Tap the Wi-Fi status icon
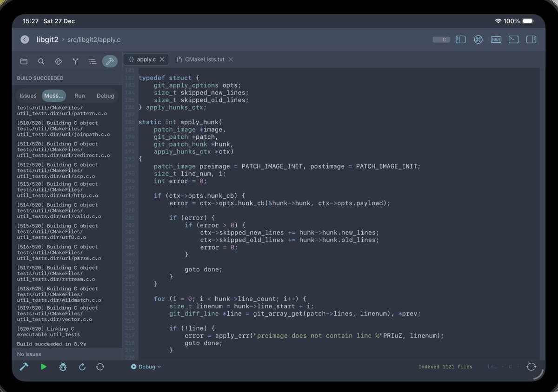558x392 pixels. click(x=498, y=21)
